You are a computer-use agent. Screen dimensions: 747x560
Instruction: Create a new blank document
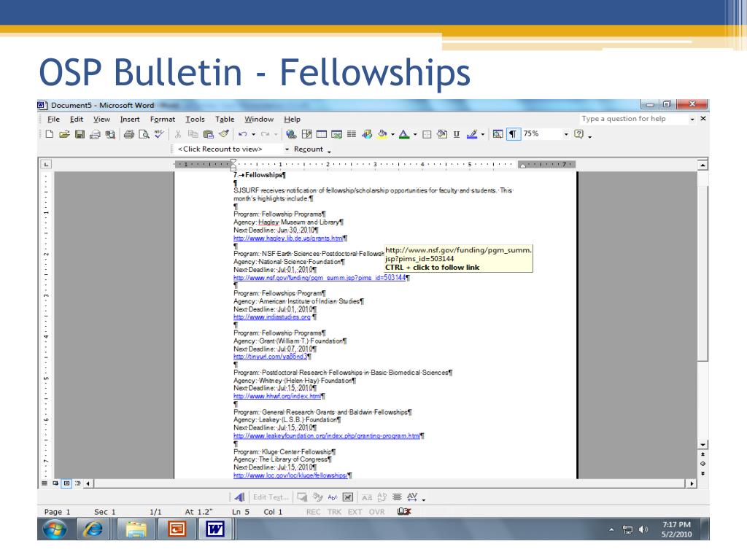[x=49, y=134]
